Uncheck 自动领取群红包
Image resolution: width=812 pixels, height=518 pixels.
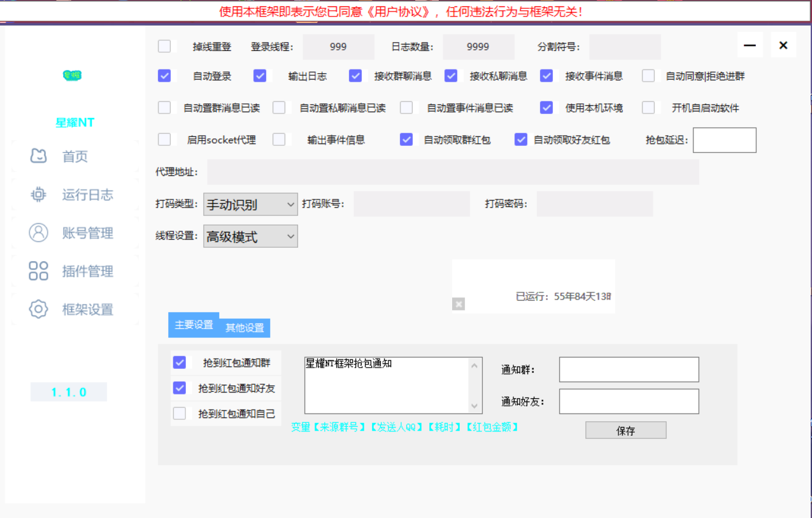406,139
